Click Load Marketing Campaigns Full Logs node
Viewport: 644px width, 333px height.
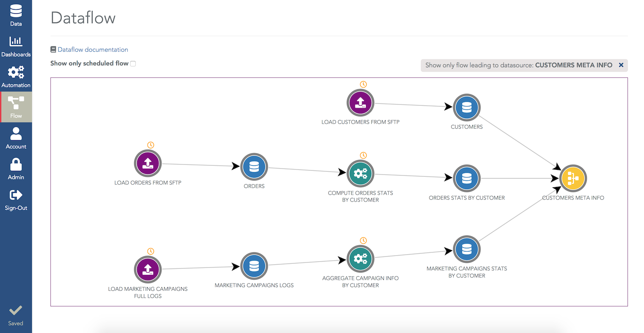click(x=148, y=269)
